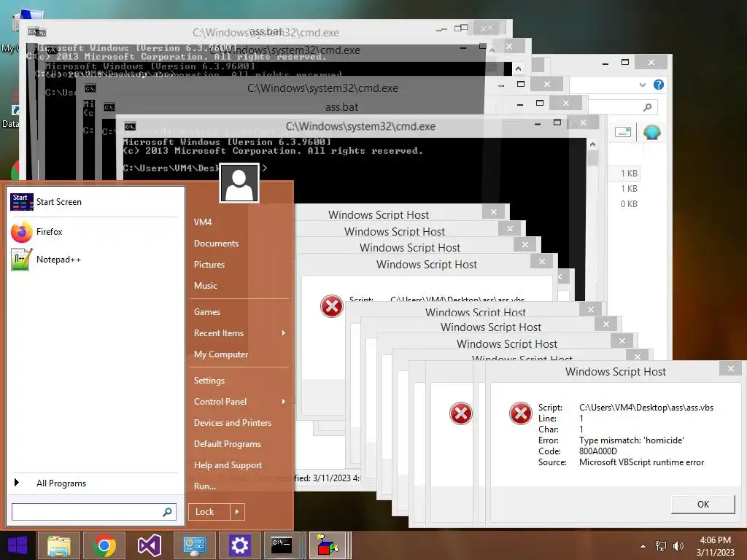Click the Windows Start button in the taskbar
This screenshot has width=747, height=560.
(18, 545)
